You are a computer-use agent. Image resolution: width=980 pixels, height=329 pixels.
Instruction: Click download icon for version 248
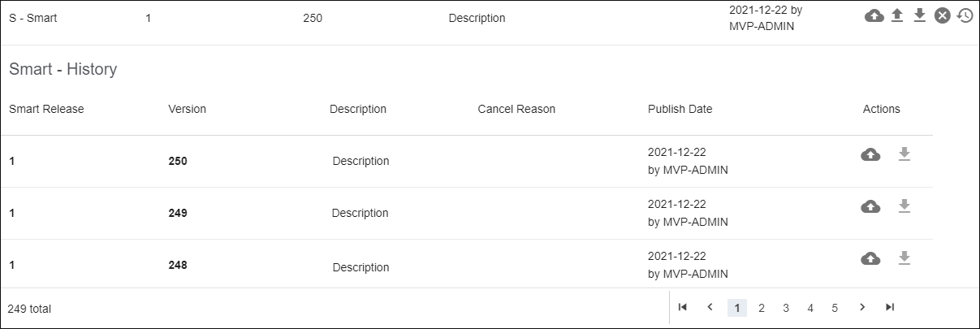pos(904,258)
